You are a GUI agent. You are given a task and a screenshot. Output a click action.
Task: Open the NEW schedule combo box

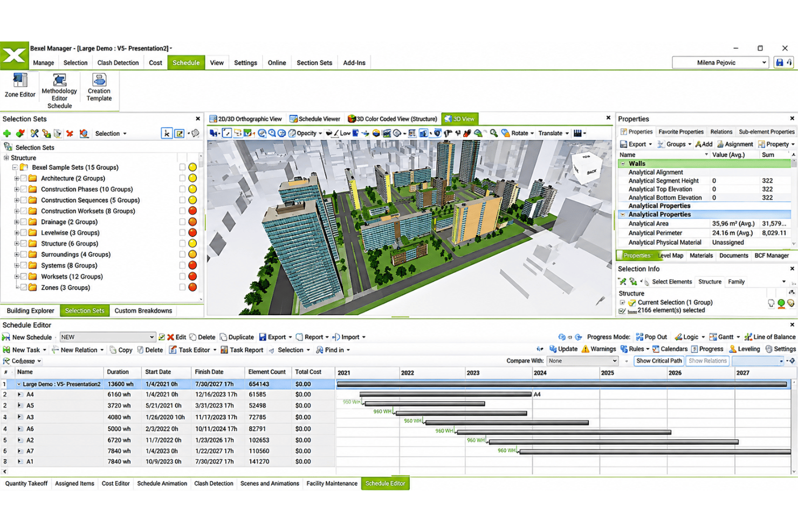pos(107,337)
